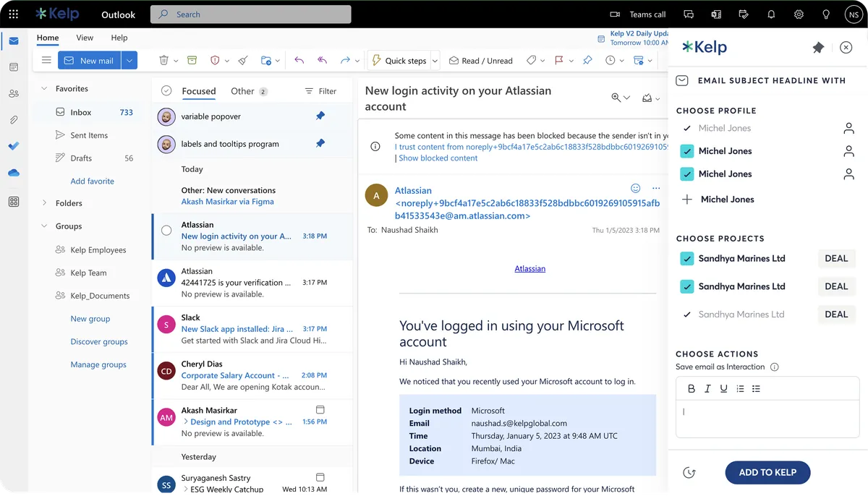Click the Sweep broom icon
The width and height of the screenshot is (868, 496).
coord(243,61)
